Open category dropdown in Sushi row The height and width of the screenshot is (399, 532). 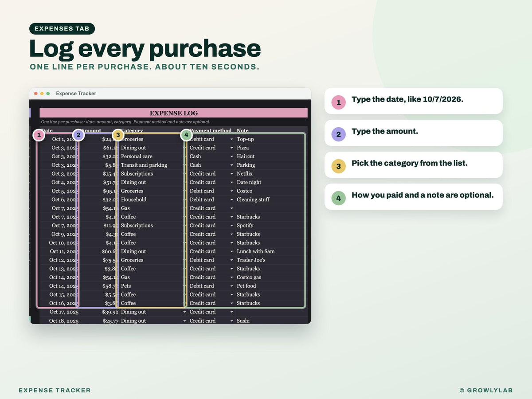184,321
